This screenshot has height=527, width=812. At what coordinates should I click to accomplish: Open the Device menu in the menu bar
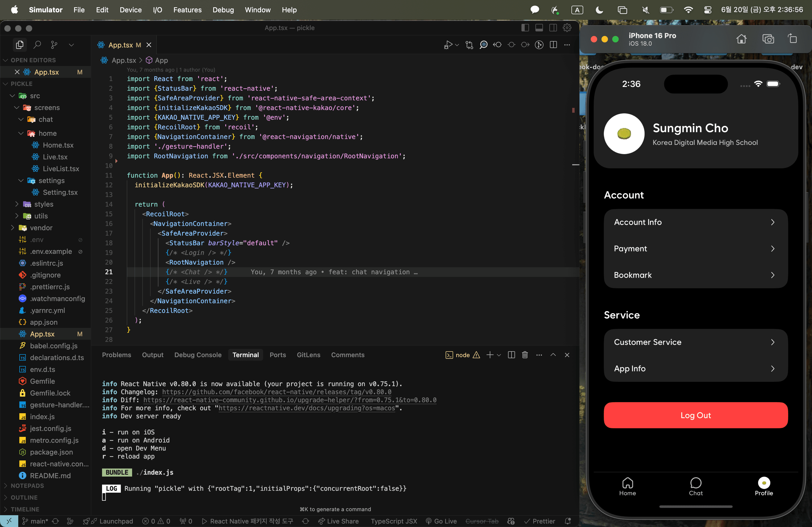(x=130, y=10)
